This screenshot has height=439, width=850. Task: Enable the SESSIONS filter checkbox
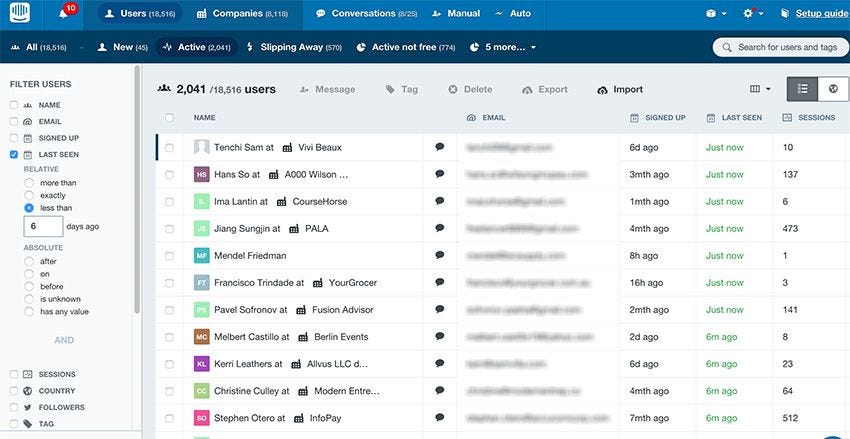coord(14,375)
